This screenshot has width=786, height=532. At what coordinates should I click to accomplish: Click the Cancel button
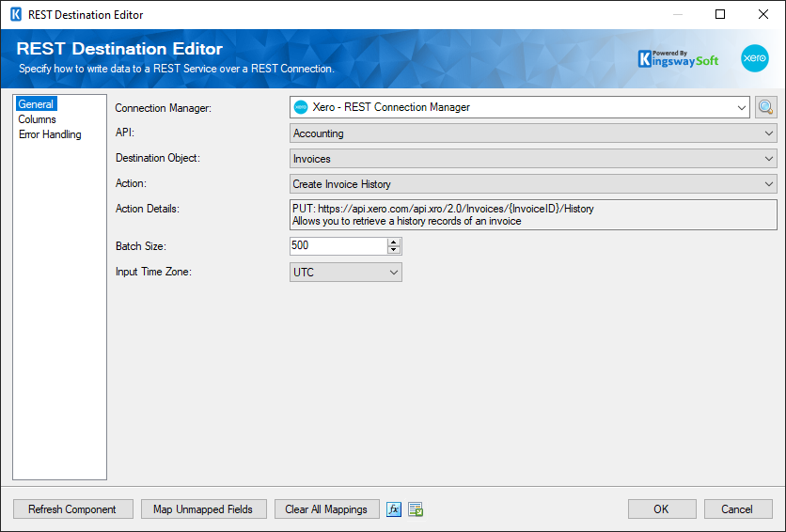click(737, 509)
